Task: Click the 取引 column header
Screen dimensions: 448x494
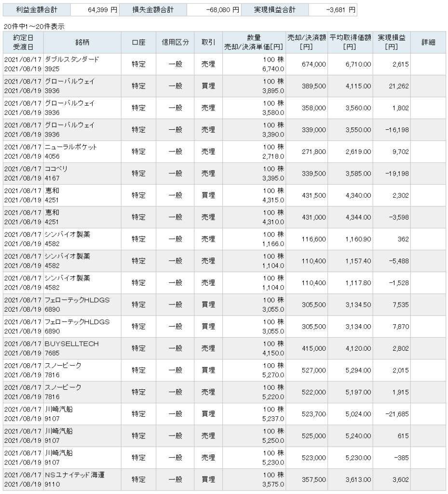Action: click(208, 42)
